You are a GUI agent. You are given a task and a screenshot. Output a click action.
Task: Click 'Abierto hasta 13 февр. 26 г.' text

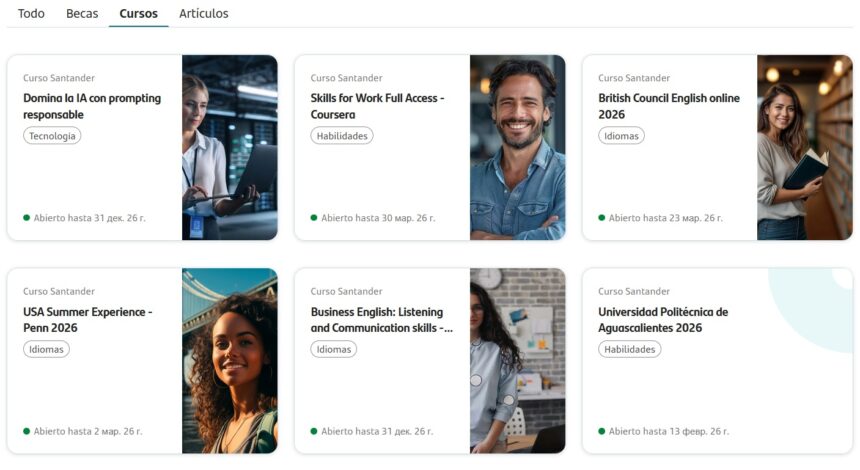pyautogui.click(x=669, y=431)
